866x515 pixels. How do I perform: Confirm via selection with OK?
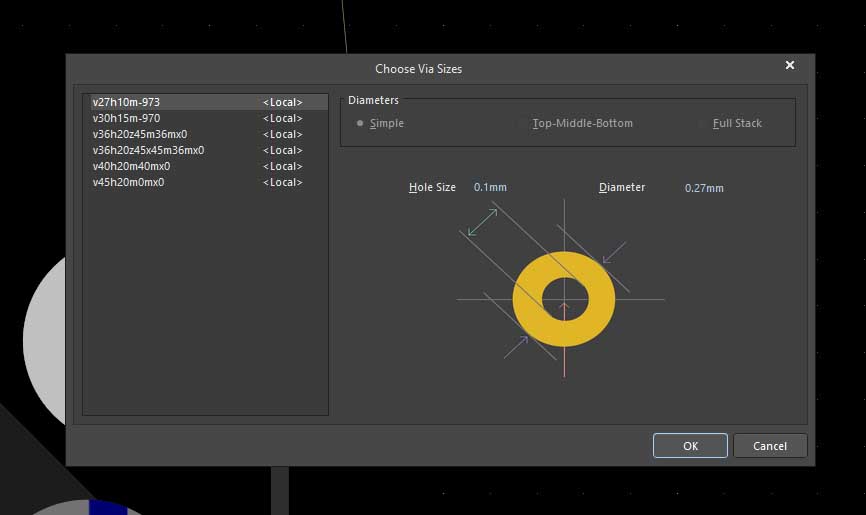[690, 446]
